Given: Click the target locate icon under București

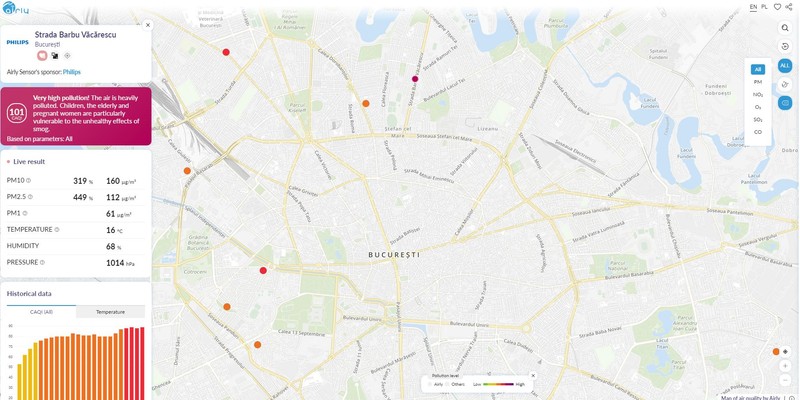Looking at the screenshot, I should [x=67, y=56].
